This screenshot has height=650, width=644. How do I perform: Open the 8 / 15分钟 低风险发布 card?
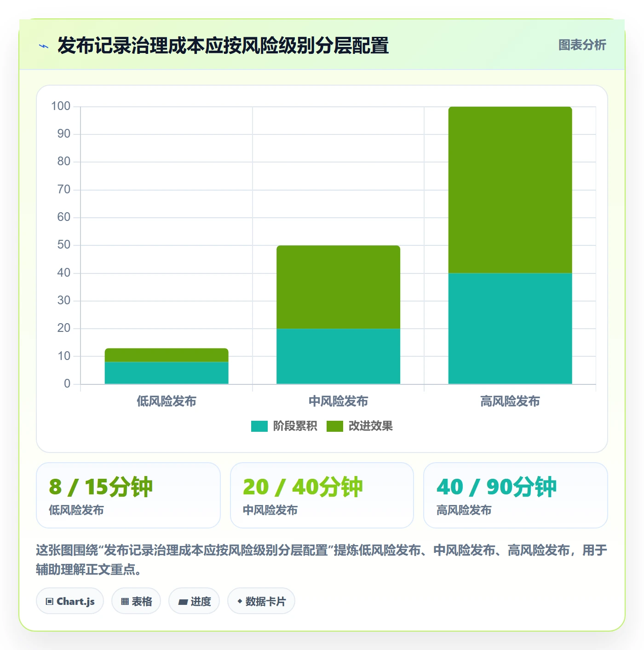[x=128, y=495]
